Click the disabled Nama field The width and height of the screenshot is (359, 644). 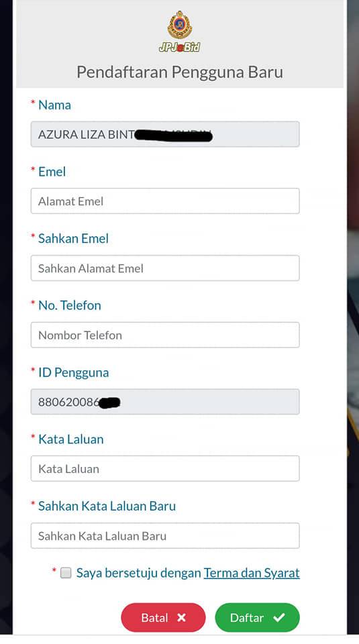[x=165, y=134]
